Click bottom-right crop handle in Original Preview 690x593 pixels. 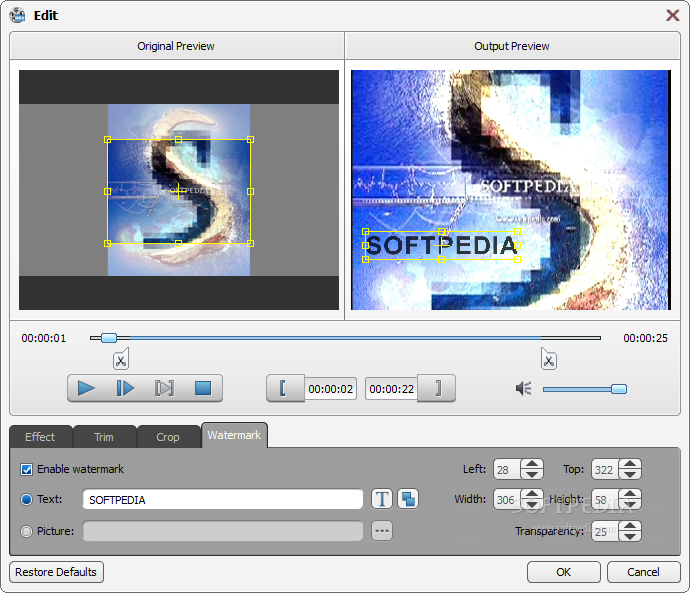(x=250, y=243)
